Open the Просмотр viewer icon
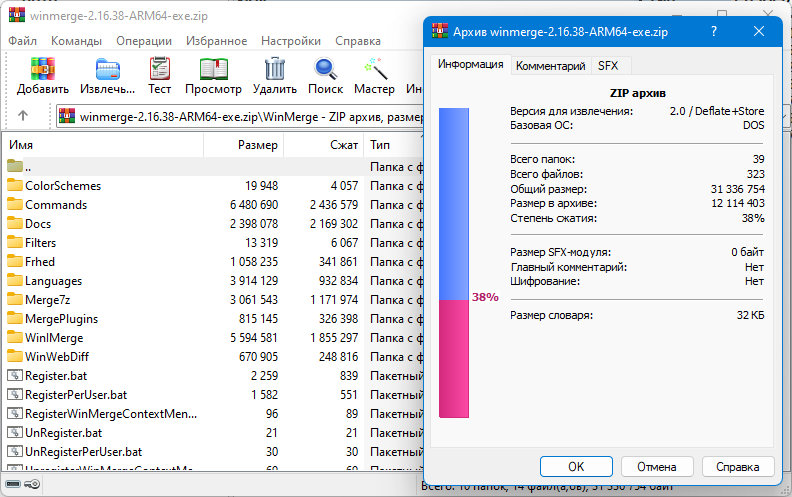This screenshot has height=497, width=792. click(214, 69)
